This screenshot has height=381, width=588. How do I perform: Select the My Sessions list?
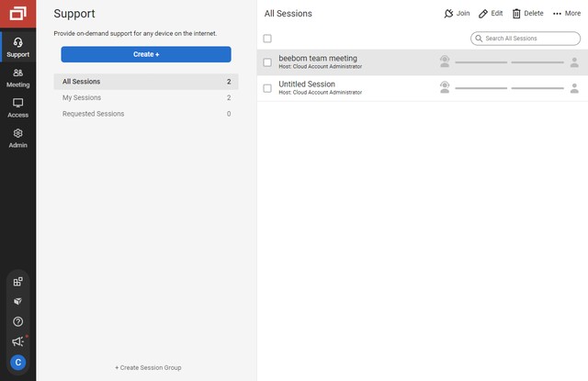tap(146, 98)
